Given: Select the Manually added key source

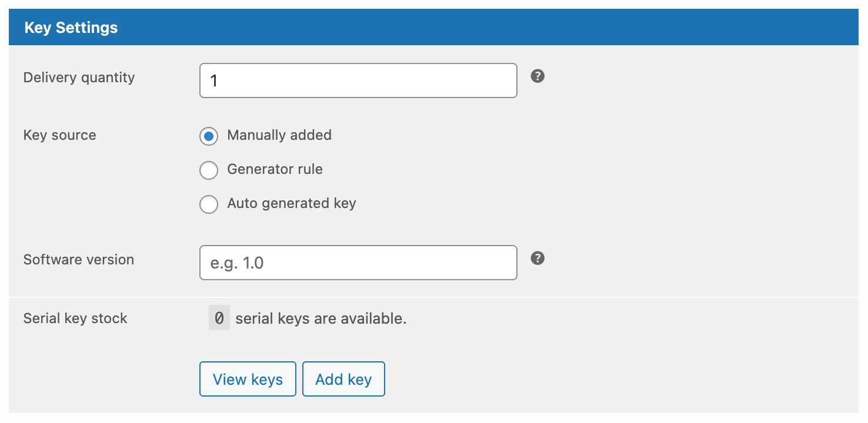Looking at the screenshot, I should point(209,136).
